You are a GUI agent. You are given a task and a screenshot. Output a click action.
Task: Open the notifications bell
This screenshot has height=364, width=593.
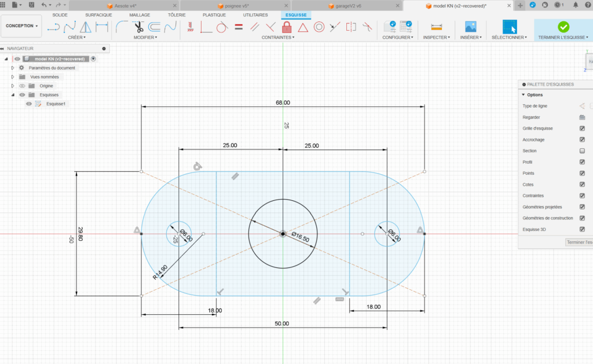pos(575,5)
